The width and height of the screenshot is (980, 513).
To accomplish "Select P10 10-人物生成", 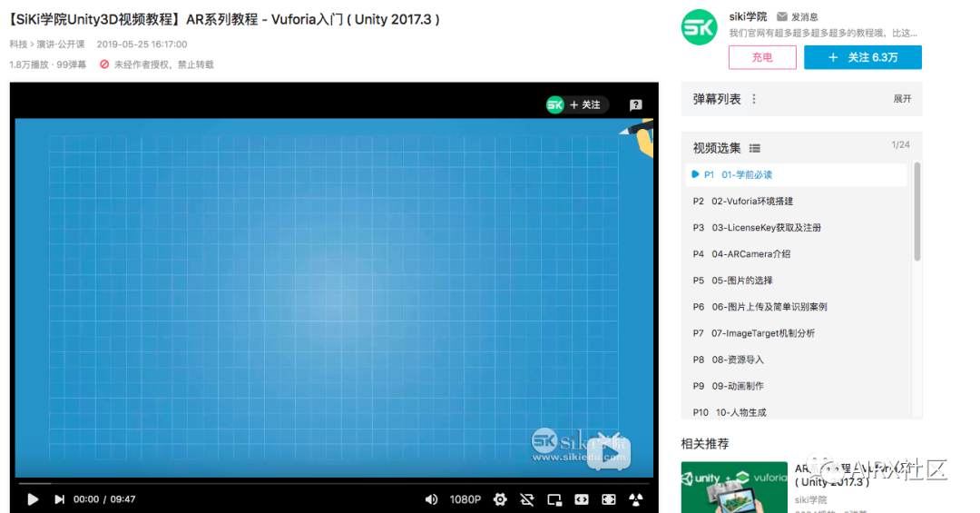I will coord(797,411).
